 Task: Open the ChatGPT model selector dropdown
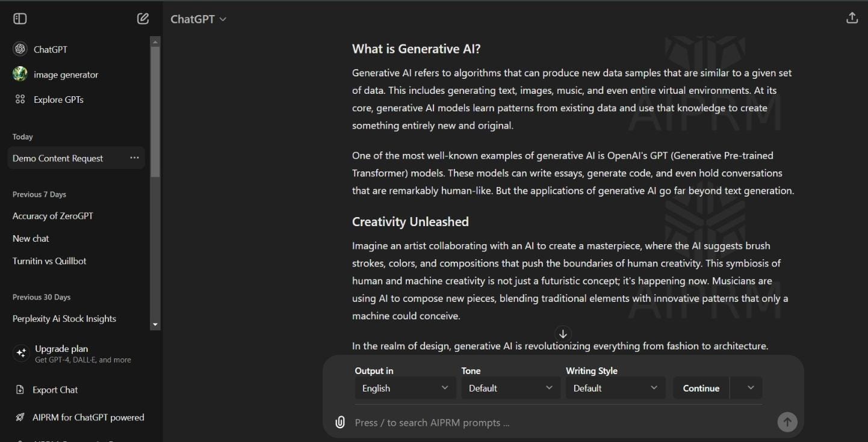(198, 19)
